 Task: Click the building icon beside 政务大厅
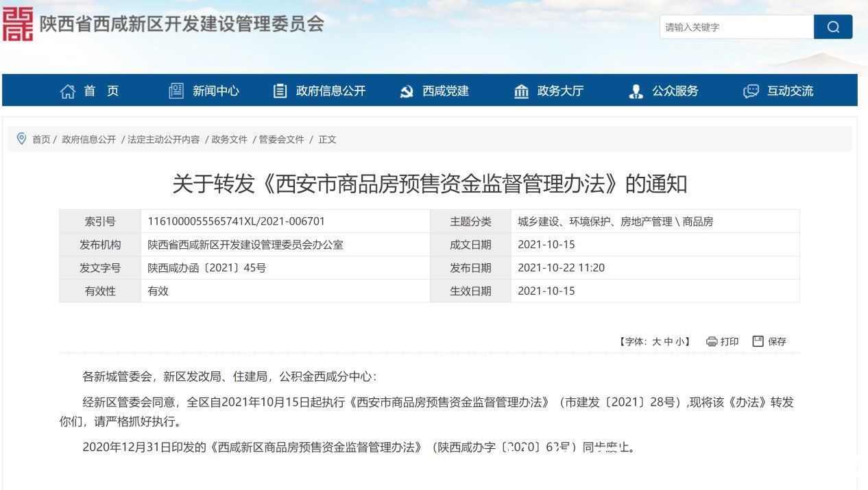click(521, 91)
